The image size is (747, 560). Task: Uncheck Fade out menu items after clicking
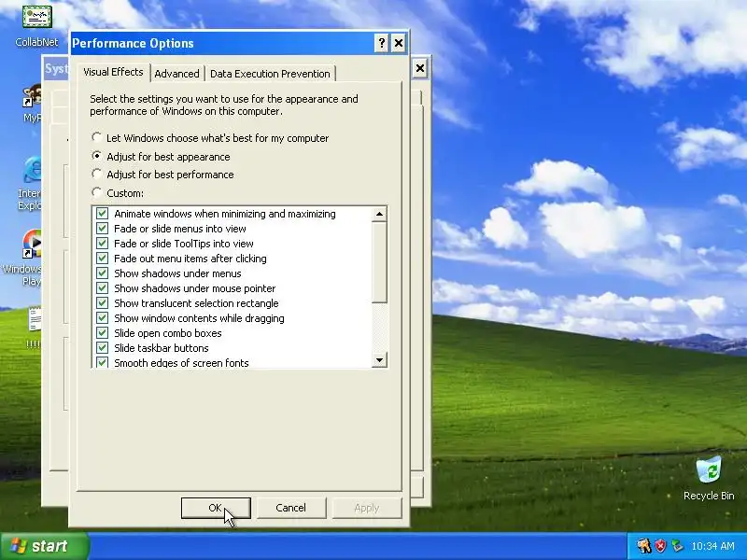pos(102,259)
